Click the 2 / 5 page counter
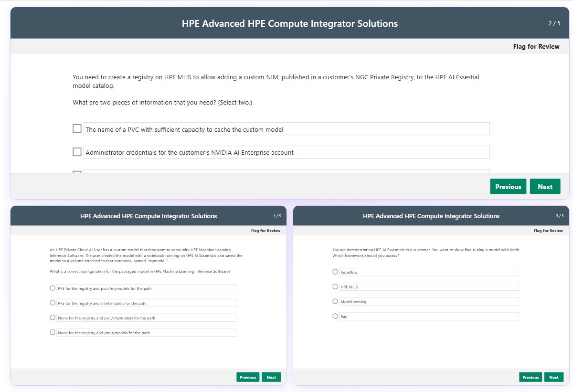Viewport: 573px width, 392px height. [554, 23]
